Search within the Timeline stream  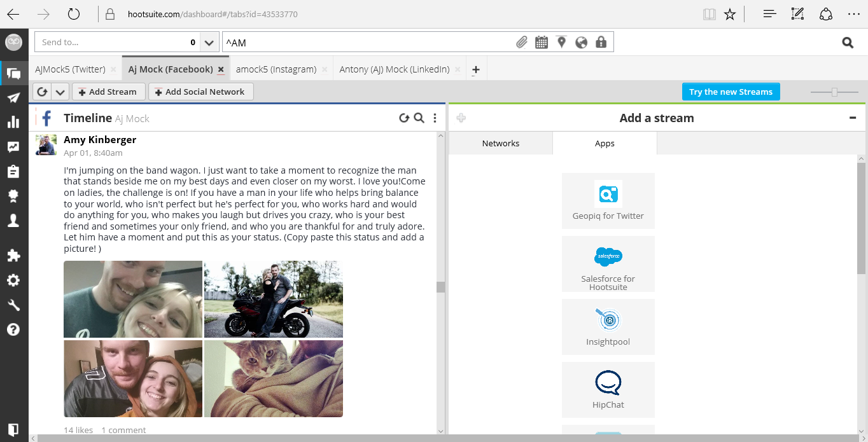coord(419,118)
